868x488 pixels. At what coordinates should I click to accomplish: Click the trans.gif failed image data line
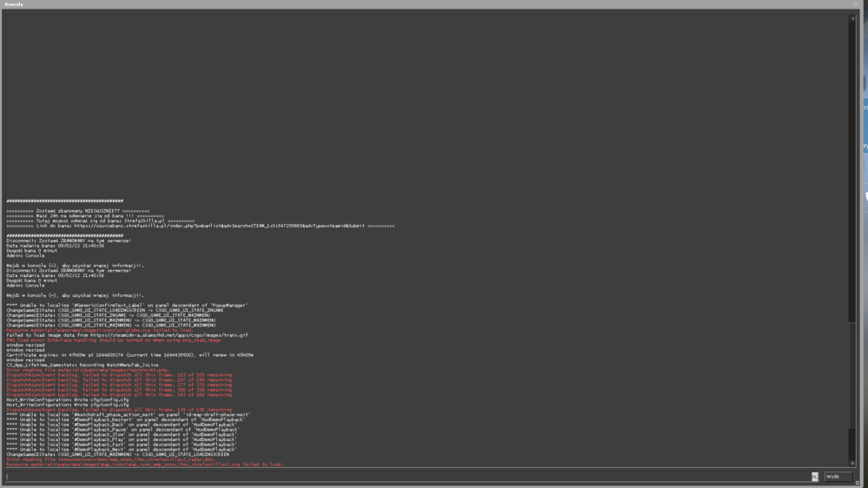coord(128,335)
